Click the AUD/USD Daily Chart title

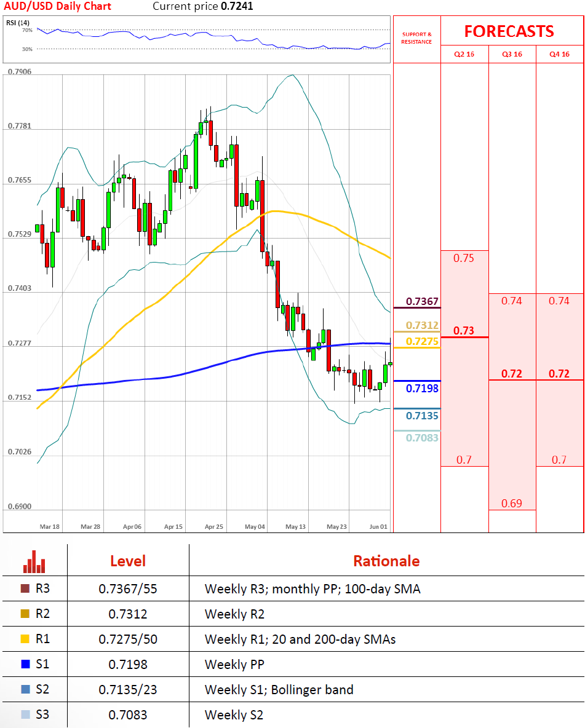58,7
